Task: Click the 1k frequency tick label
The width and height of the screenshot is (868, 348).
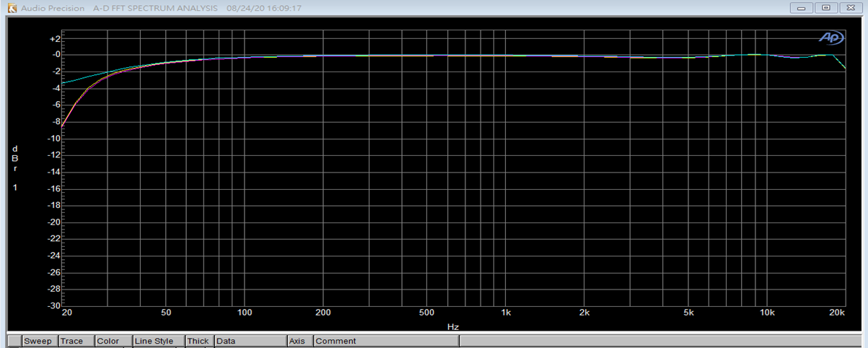Action: [x=506, y=313]
